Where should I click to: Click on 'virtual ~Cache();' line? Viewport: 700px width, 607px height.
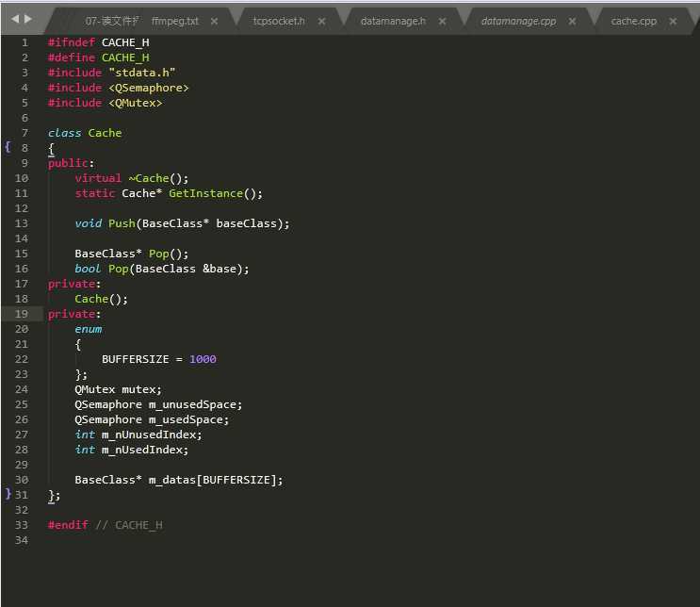click(x=132, y=178)
